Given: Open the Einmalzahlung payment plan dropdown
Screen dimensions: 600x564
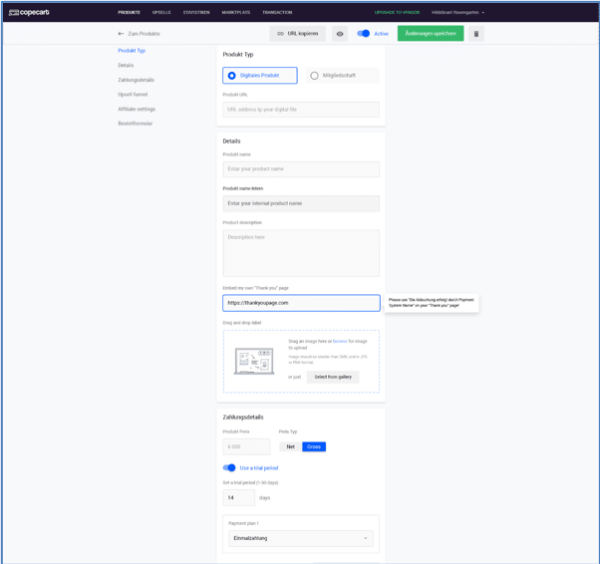Looking at the screenshot, I should tap(300, 538).
